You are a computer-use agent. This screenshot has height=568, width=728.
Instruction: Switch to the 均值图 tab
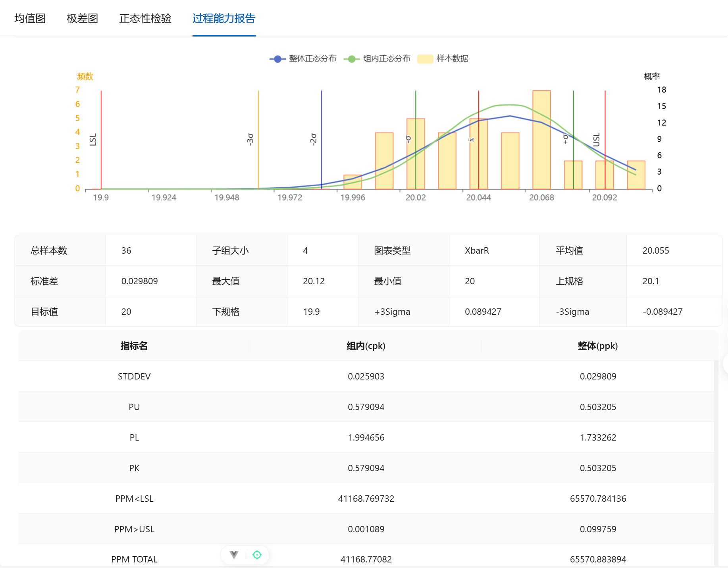tap(30, 18)
